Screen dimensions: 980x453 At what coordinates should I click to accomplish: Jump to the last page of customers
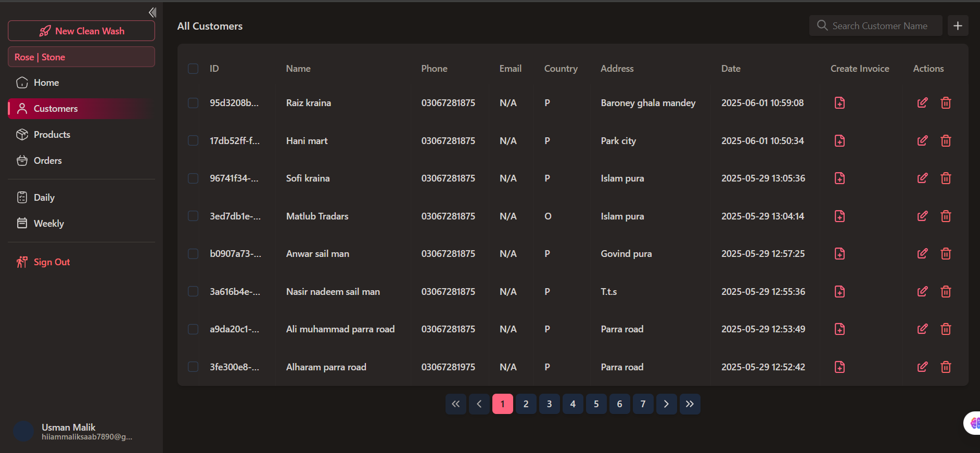[690, 404]
